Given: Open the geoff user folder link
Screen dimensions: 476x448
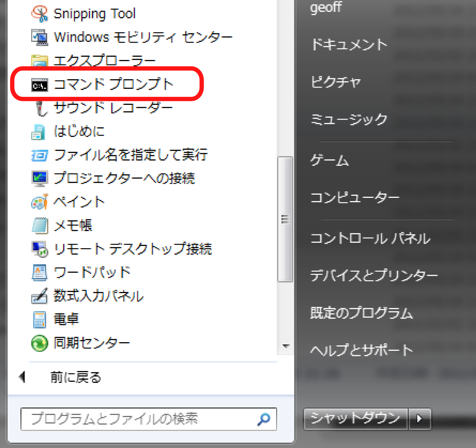Looking at the screenshot, I should [326, 7].
